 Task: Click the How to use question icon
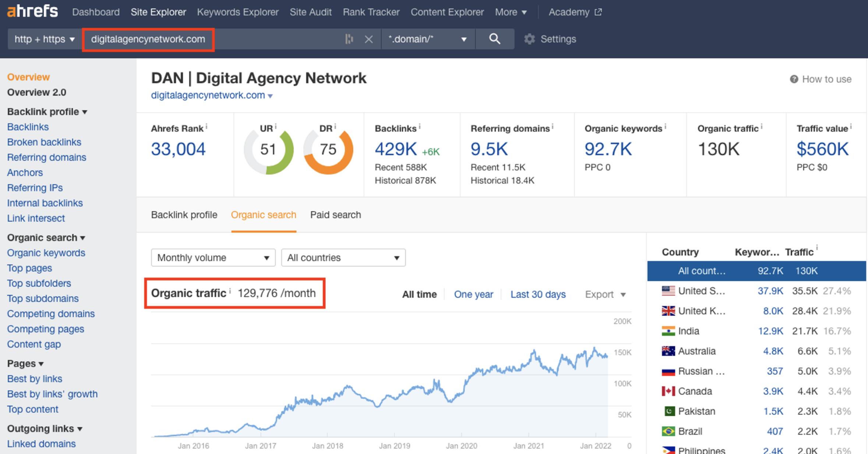tap(794, 79)
